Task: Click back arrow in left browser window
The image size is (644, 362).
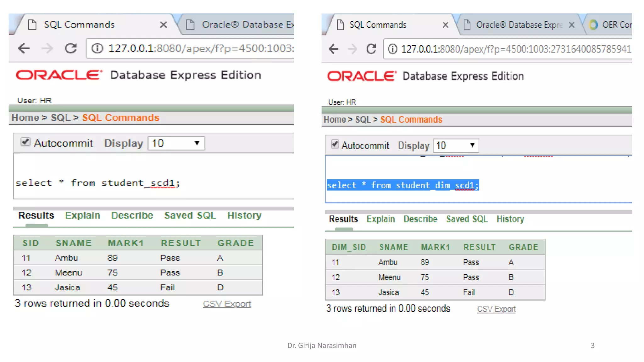Action: [x=24, y=48]
